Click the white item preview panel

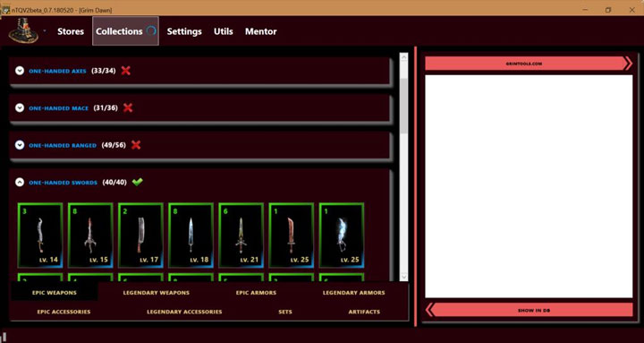pyautogui.click(x=529, y=186)
